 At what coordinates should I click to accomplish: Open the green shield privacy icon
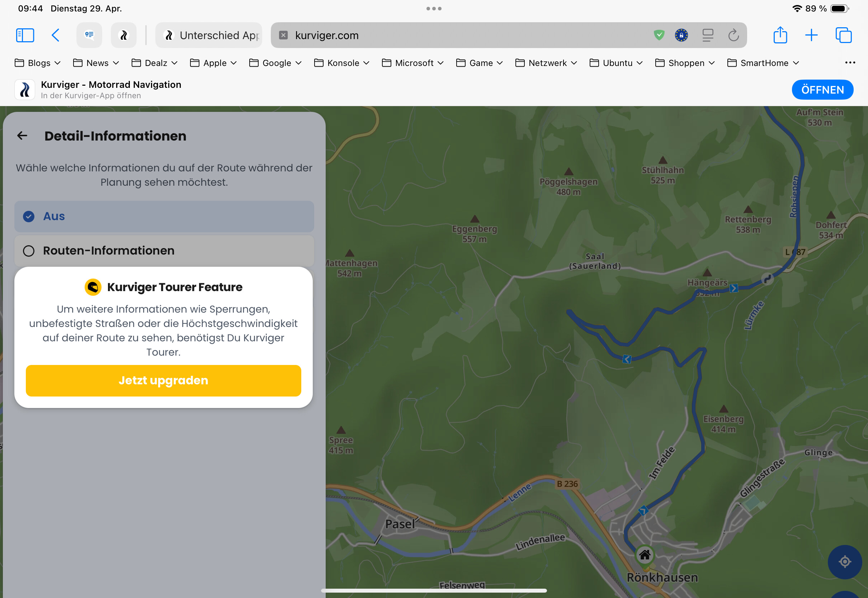[x=659, y=35]
